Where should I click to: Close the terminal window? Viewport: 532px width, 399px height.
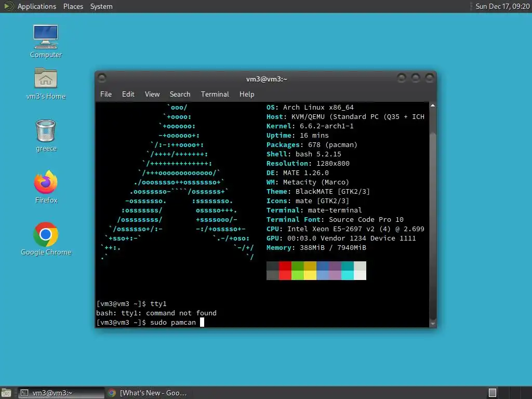[x=430, y=78]
